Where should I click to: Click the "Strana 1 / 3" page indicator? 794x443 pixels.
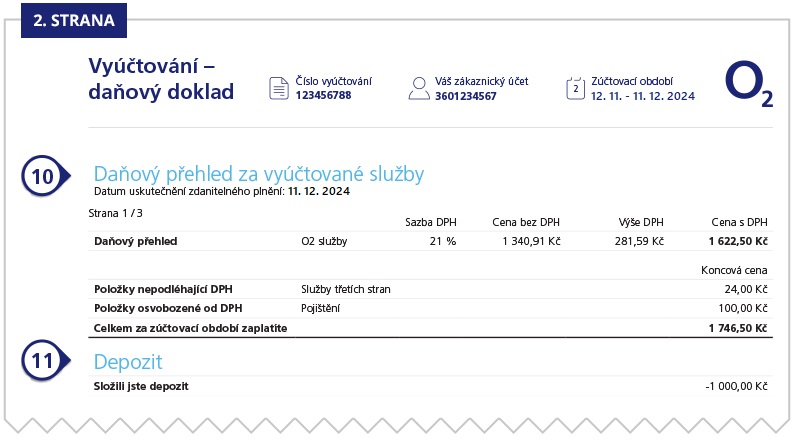[x=118, y=213]
